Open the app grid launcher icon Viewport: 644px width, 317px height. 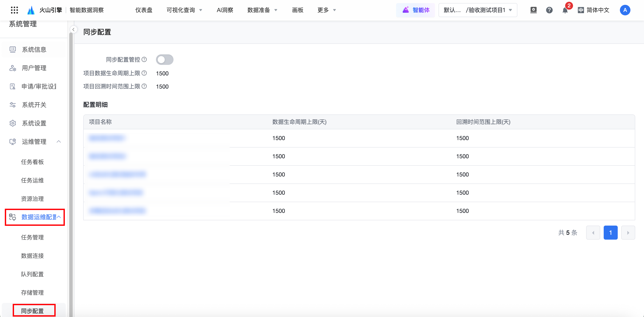(x=14, y=10)
